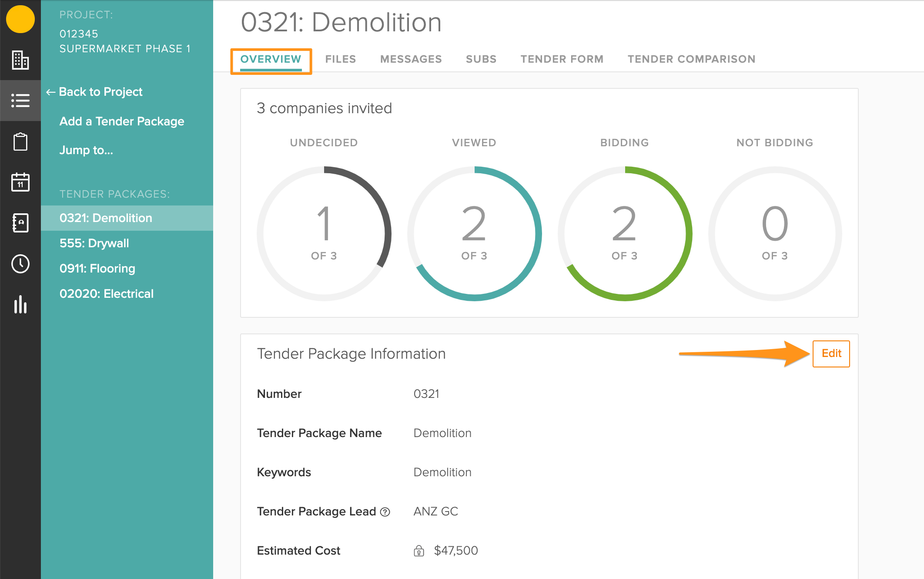The image size is (924, 579).
Task: Click the yellow circle logo icon
Action: [x=20, y=19]
